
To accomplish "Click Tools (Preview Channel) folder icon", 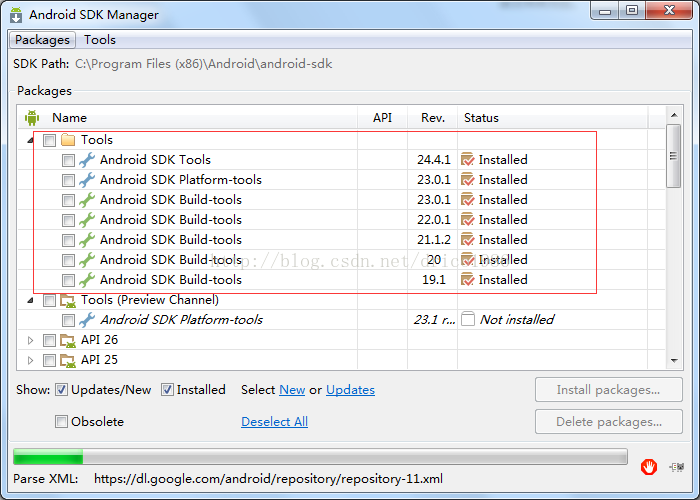I will 68,300.
